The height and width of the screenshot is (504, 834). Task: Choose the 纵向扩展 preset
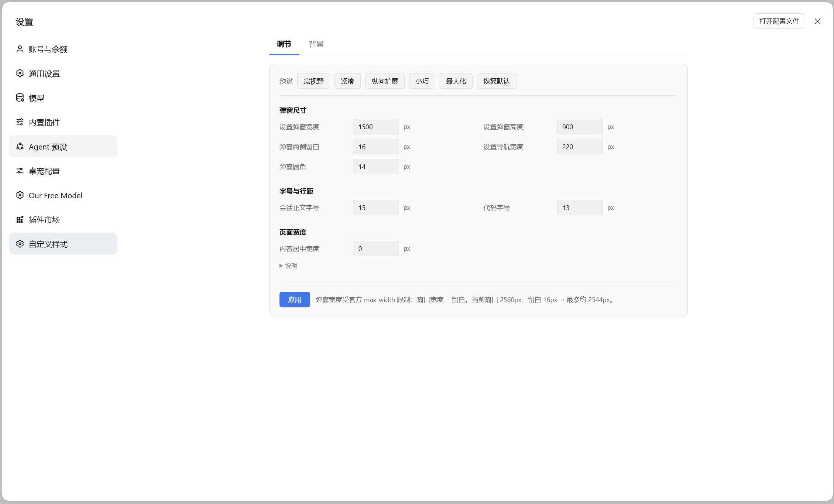(385, 81)
